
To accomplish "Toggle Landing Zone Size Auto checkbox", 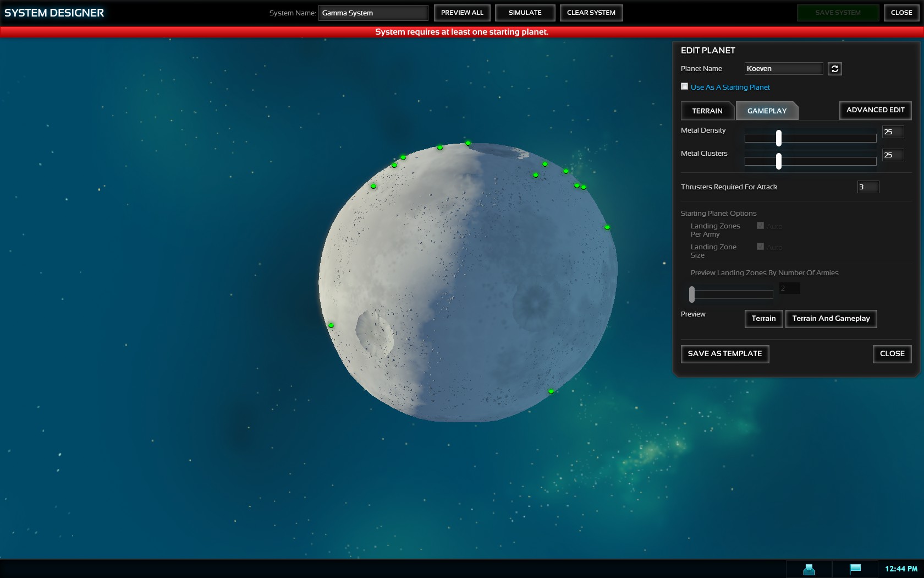I will [x=760, y=247].
